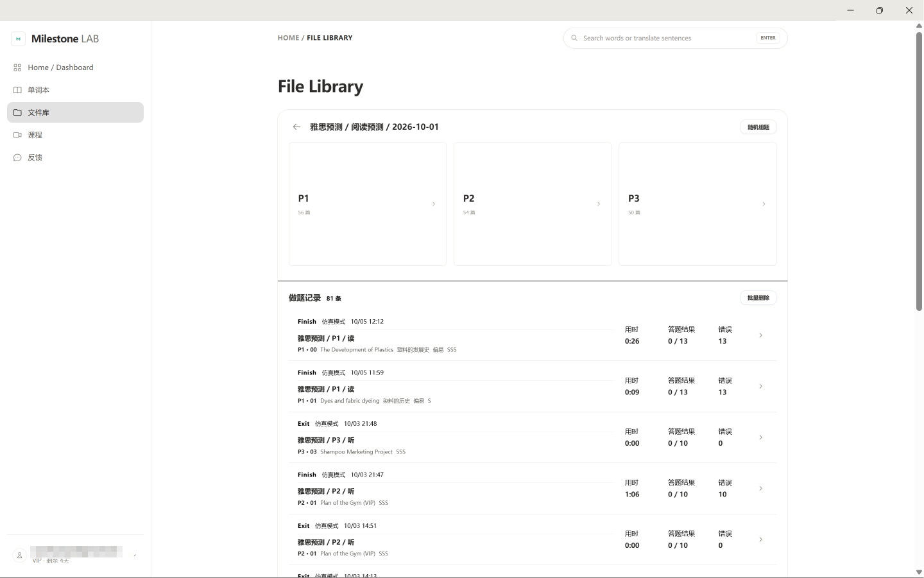The width and height of the screenshot is (924, 578).
Task: Expand the Shampoo Marketing Project record chevron
Action: click(761, 437)
